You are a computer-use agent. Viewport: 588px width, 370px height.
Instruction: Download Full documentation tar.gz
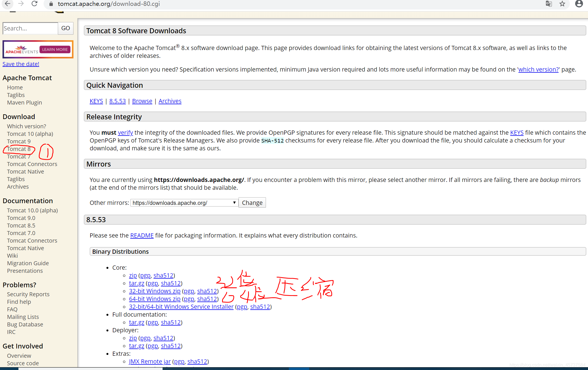click(137, 322)
